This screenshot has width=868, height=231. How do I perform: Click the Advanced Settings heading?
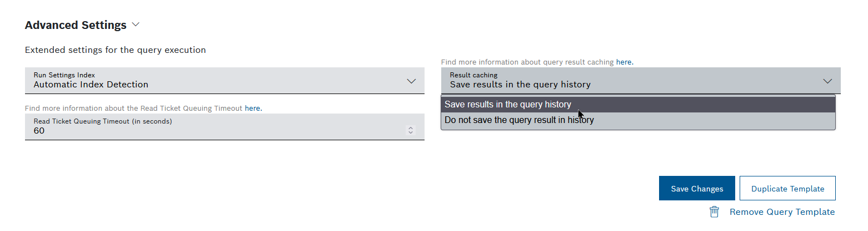[76, 25]
